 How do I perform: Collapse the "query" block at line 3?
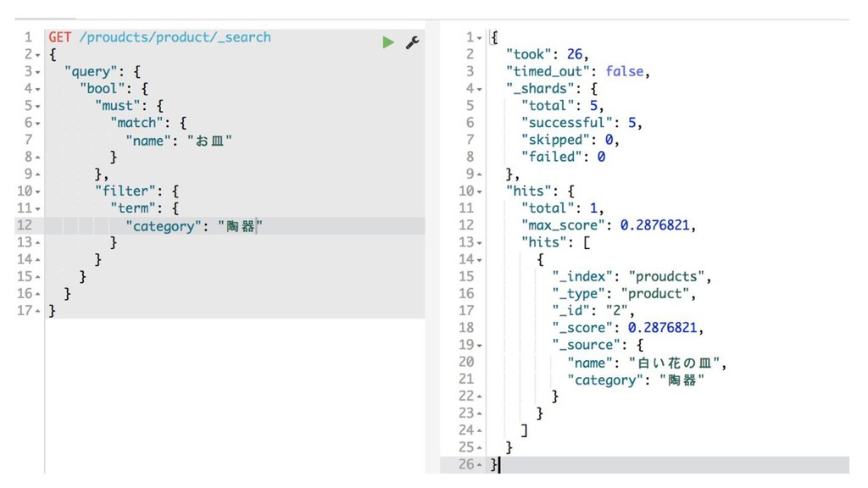(37, 73)
